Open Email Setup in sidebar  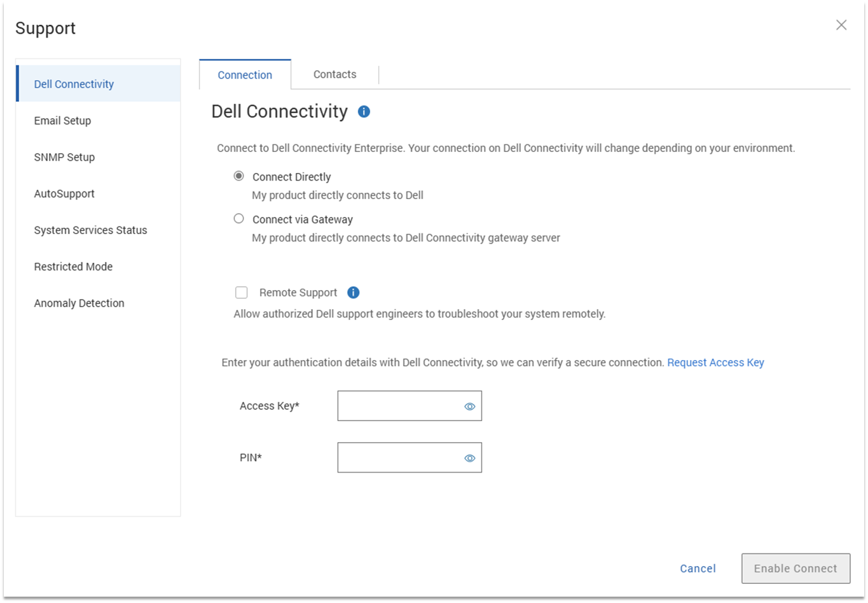(x=62, y=121)
